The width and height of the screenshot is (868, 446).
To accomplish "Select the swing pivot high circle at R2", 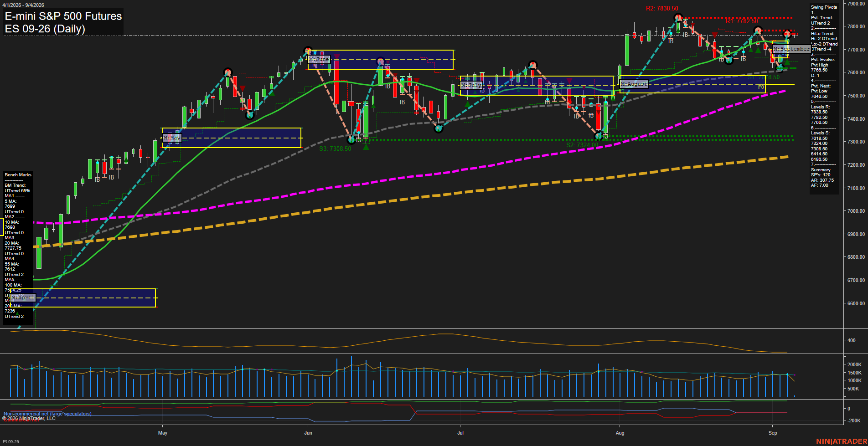I will (678, 18).
